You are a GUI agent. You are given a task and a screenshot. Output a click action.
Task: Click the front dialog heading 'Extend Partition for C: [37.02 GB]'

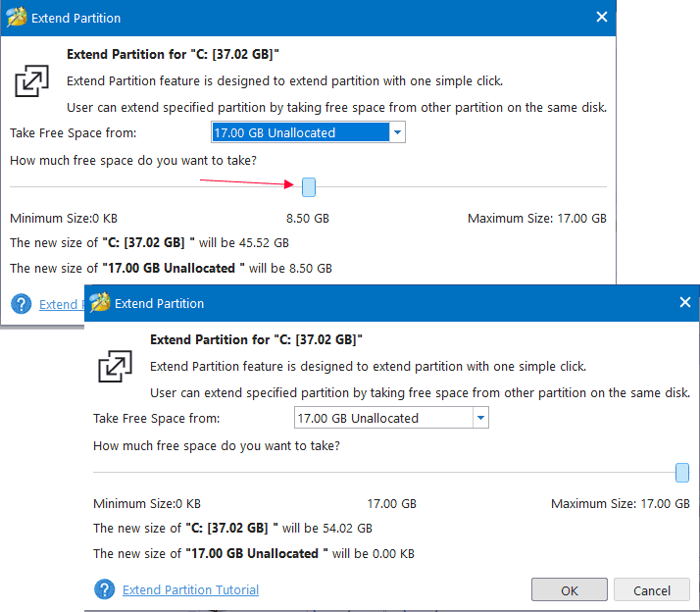256,339
